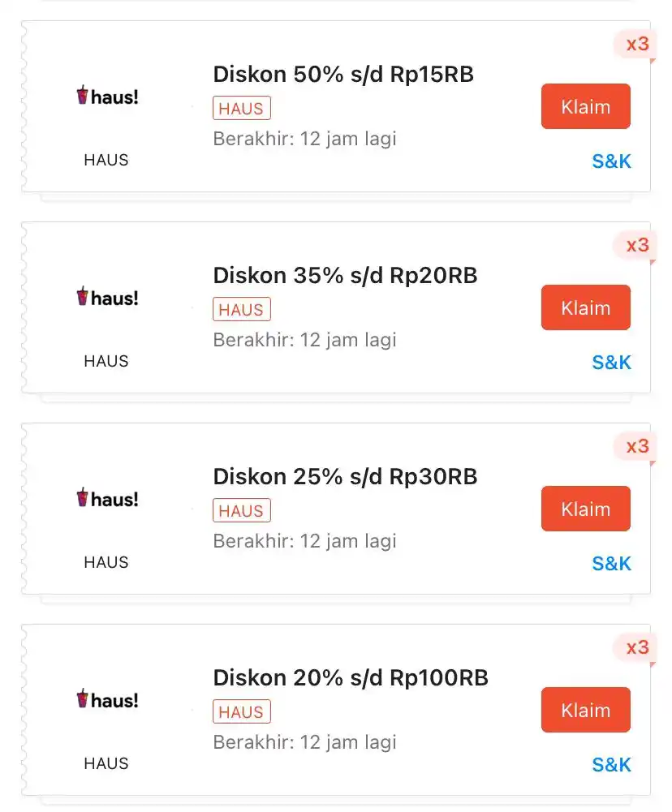
Task: Select HAUS tag under Diskon 50% title
Action: (x=241, y=108)
